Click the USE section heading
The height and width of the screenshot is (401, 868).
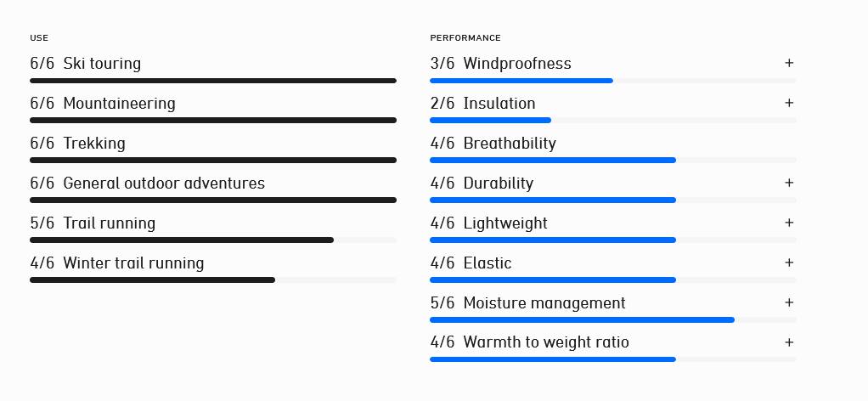click(39, 38)
